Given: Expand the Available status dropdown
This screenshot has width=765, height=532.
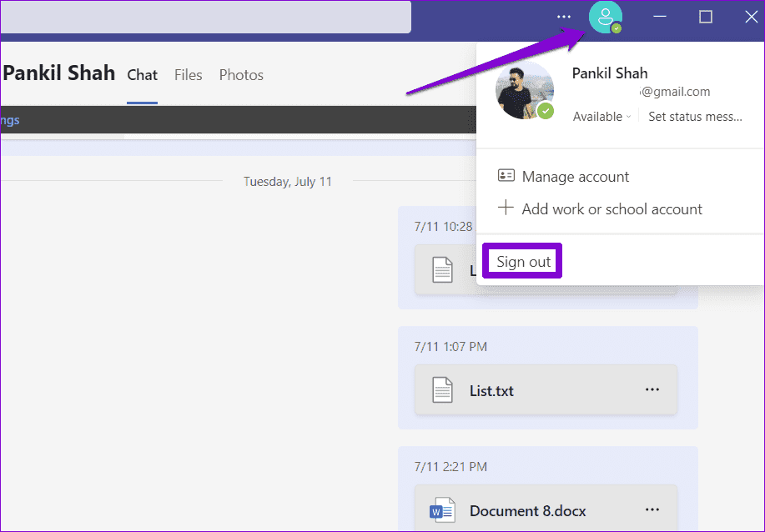Looking at the screenshot, I should point(601,117).
